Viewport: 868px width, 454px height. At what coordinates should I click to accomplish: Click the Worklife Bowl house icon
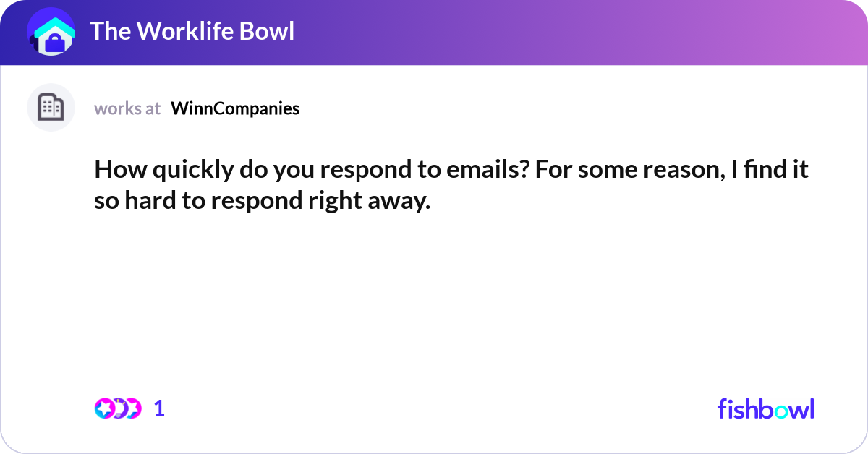tap(51, 30)
